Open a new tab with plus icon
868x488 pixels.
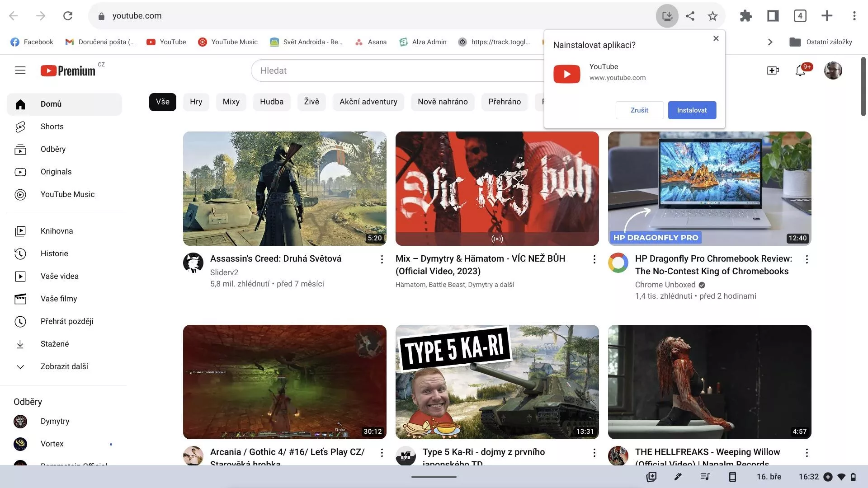tap(827, 16)
